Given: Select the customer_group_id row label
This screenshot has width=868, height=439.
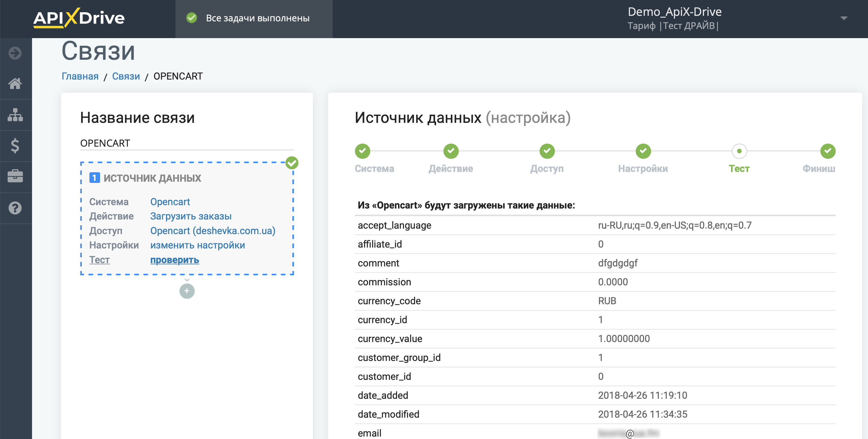Looking at the screenshot, I should (399, 358).
